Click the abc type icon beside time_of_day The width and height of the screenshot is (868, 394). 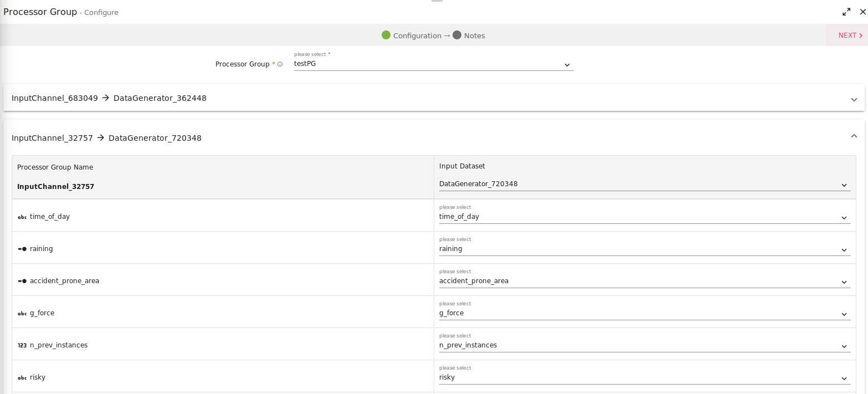click(x=22, y=217)
